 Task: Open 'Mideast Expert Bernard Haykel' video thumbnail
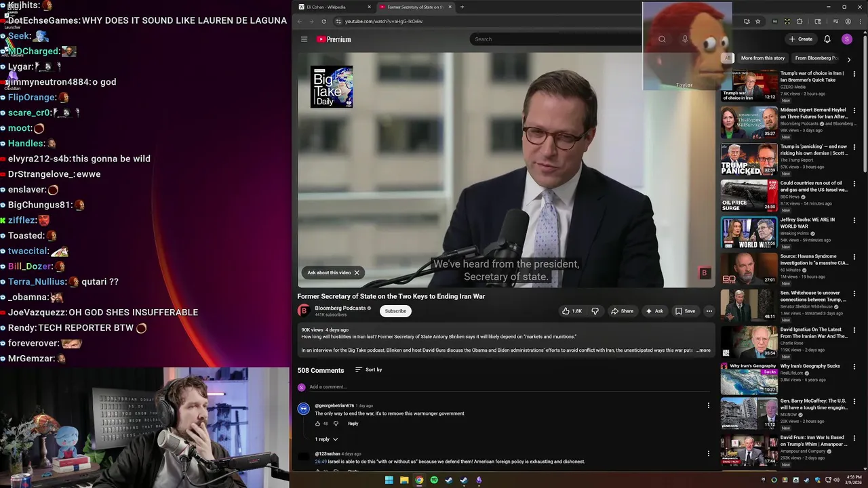pos(749,122)
